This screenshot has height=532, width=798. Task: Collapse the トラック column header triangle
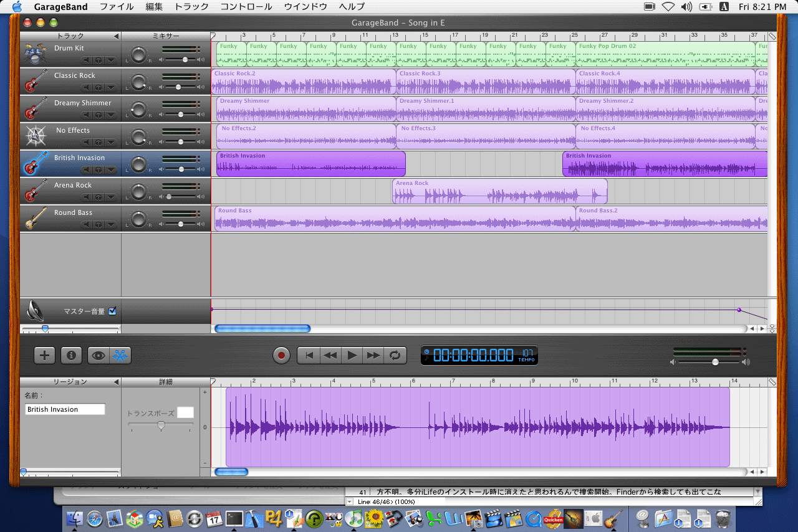116,36
